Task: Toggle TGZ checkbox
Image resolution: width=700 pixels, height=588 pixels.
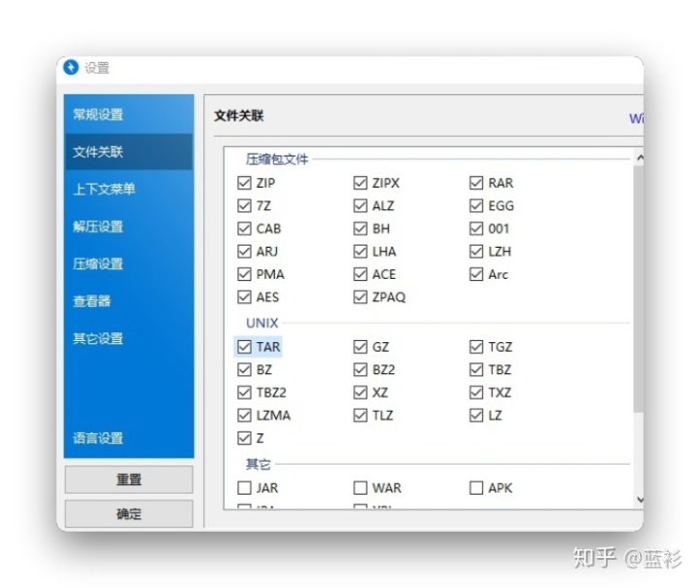Action: [x=476, y=347]
